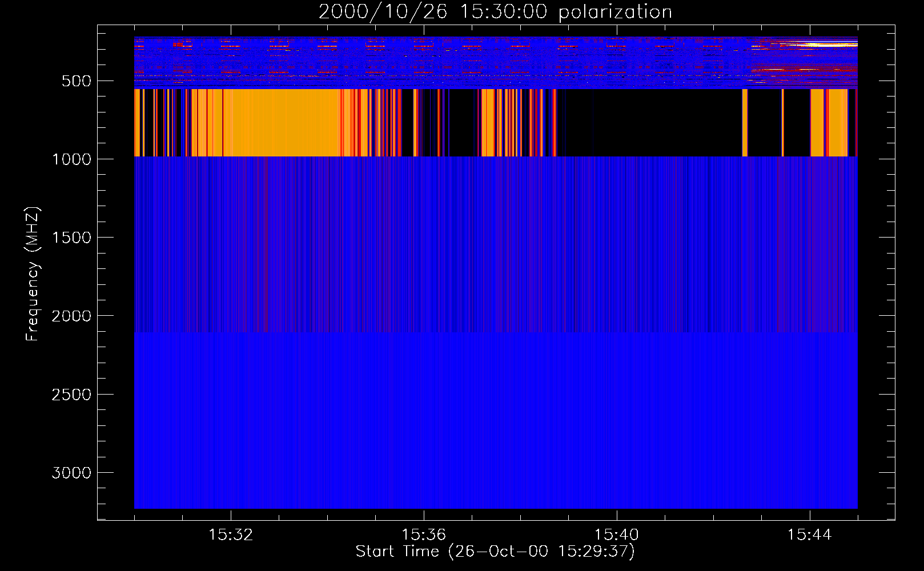Viewport: 924px width, 571px height.
Task: Click the 3000 frequency tick label
Action: click(x=71, y=473)
